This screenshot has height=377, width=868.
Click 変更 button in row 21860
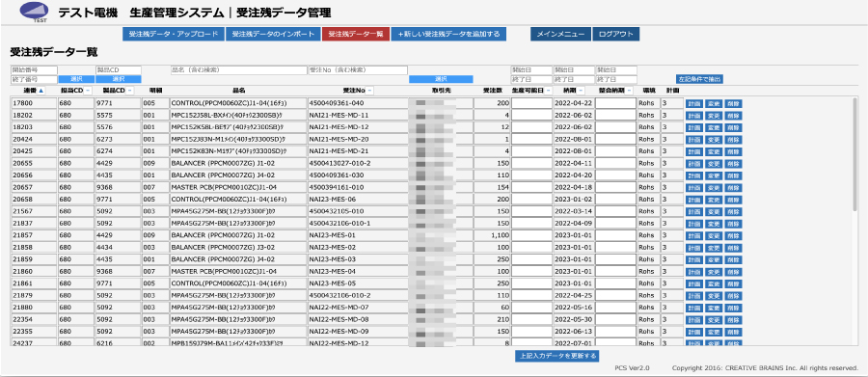[x=714, y=271]
